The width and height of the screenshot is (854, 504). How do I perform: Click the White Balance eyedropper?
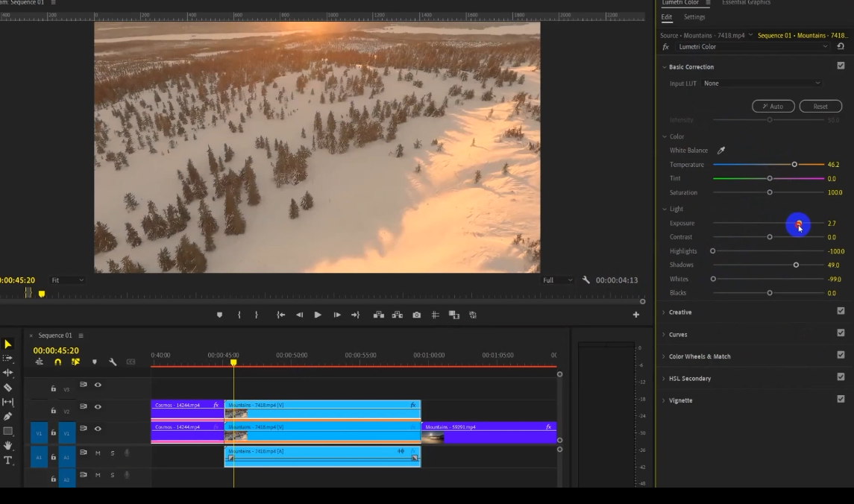point(721,151)
